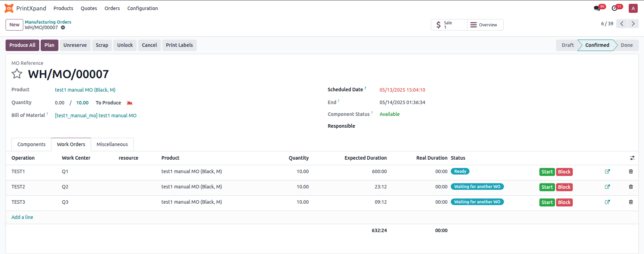Click Add a line link
Viewport: 644px width, 254px height.
pyautogui.click(x=22, y=217)
